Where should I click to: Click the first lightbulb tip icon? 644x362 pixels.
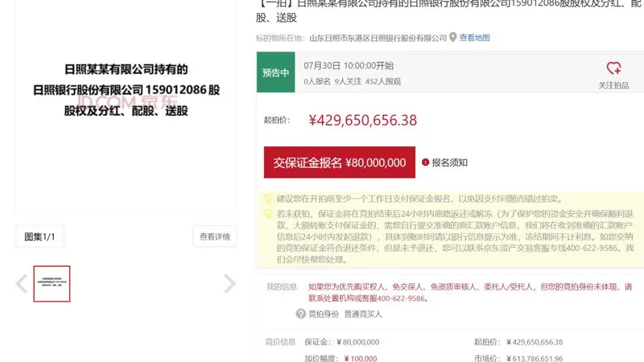click(268, 199)
